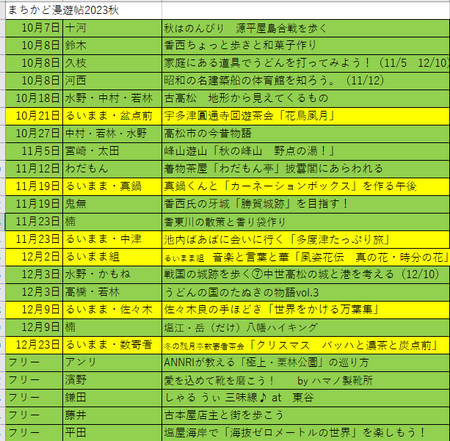Image resolution: width=450 pixels, height=441 pixels.
Task: Select the うどんの国のたぬきの物語vol.3 cell
Action: [x=306, y=292]
